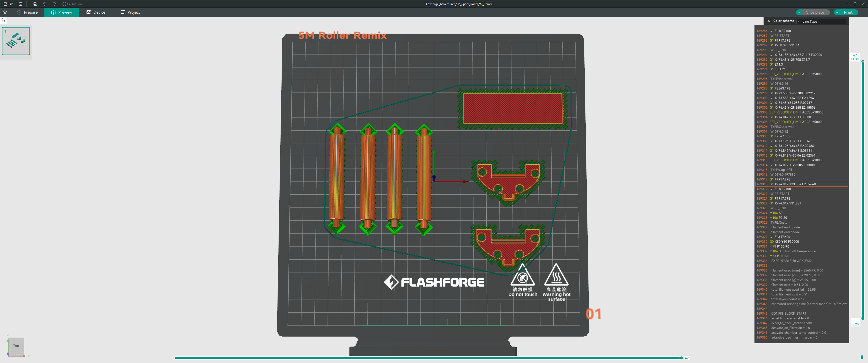Image resolution: width=868 pixels, height=363 pixels.
Task: Click the save project icon
Action: (35, 4)
